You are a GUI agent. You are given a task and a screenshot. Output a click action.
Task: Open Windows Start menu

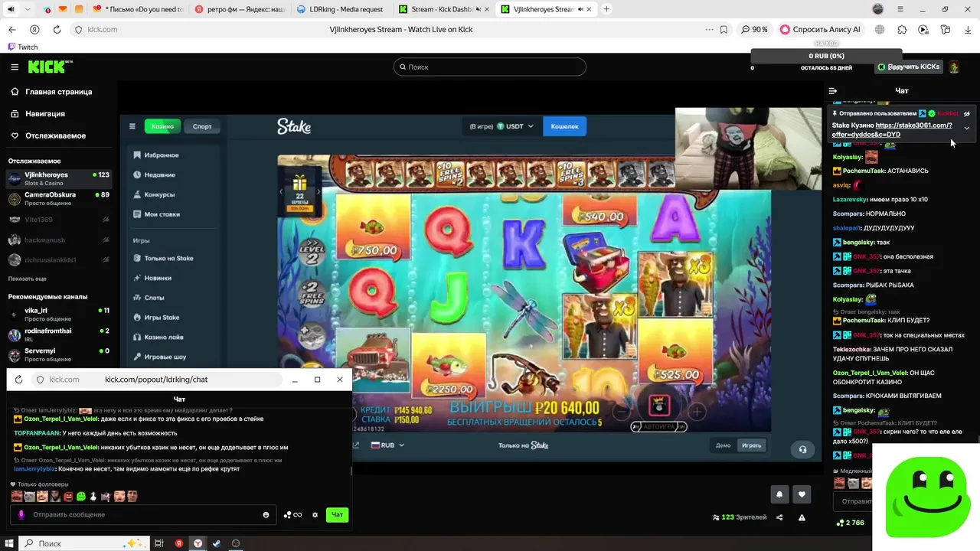pyautogui.click(x=9, y=543)
